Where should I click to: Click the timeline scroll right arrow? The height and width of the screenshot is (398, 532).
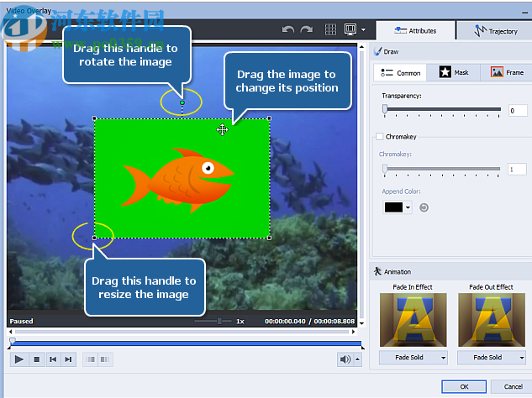pyautogui.click(x=354, y=332)
